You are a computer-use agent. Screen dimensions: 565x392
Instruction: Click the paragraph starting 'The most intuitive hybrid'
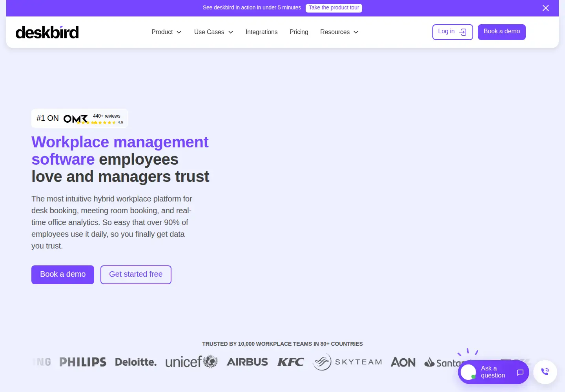pos(112,222)
